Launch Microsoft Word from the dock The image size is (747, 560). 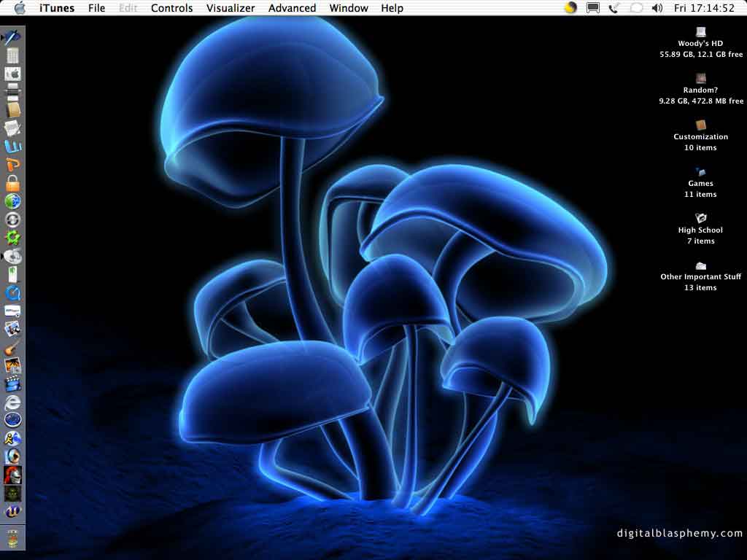coord(12,147)
